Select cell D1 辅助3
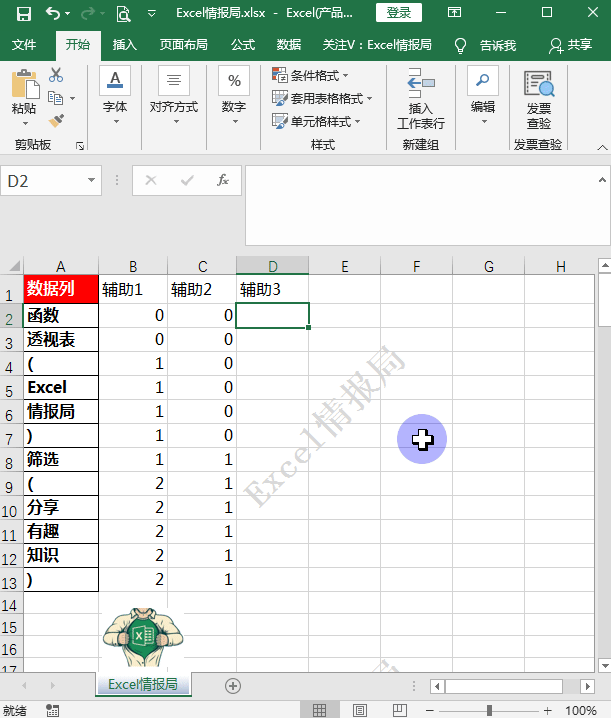Screen dimensions: 611x718 pos(273,289)
